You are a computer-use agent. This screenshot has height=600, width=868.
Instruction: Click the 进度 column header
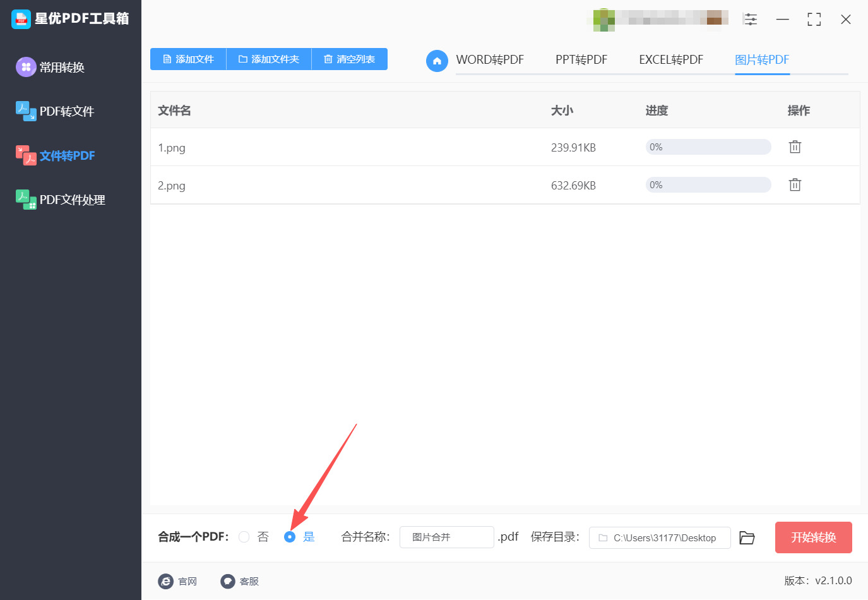[657, 111]
